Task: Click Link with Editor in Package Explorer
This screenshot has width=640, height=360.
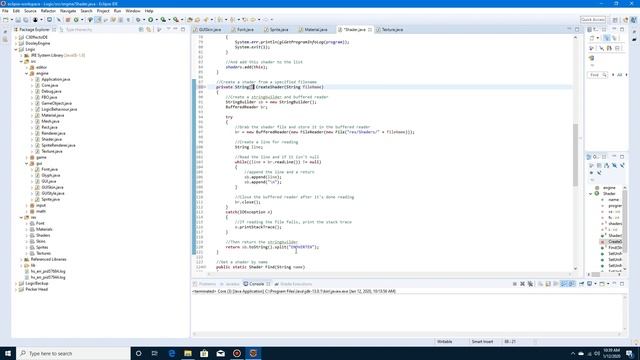Action: (149, 29)
